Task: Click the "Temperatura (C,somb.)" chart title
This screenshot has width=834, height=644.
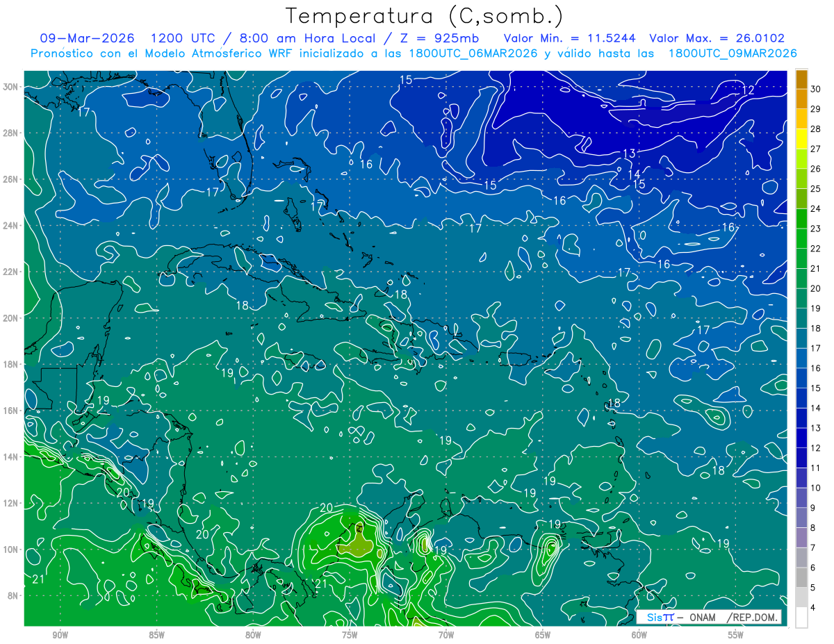Action: tap(425, 16)
